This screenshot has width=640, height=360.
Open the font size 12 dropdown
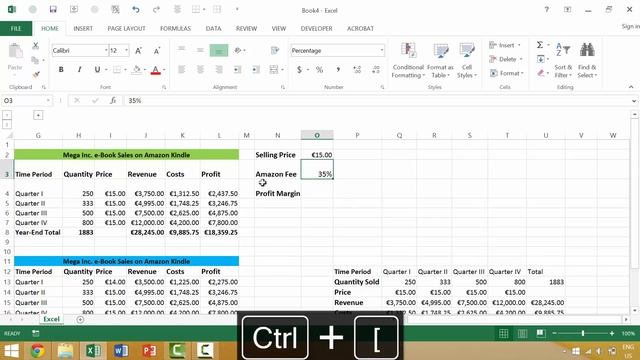click(126, 51)
